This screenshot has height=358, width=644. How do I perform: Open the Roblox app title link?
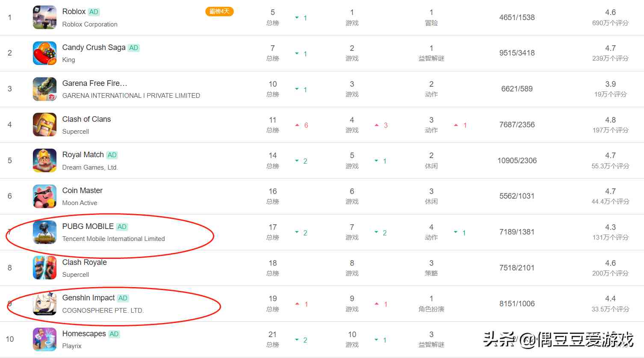(74, 12)
